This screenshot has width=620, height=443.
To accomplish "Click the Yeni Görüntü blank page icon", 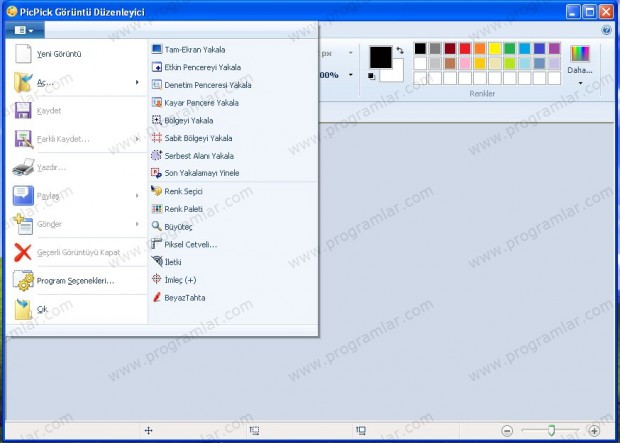I will pos(23,54).
